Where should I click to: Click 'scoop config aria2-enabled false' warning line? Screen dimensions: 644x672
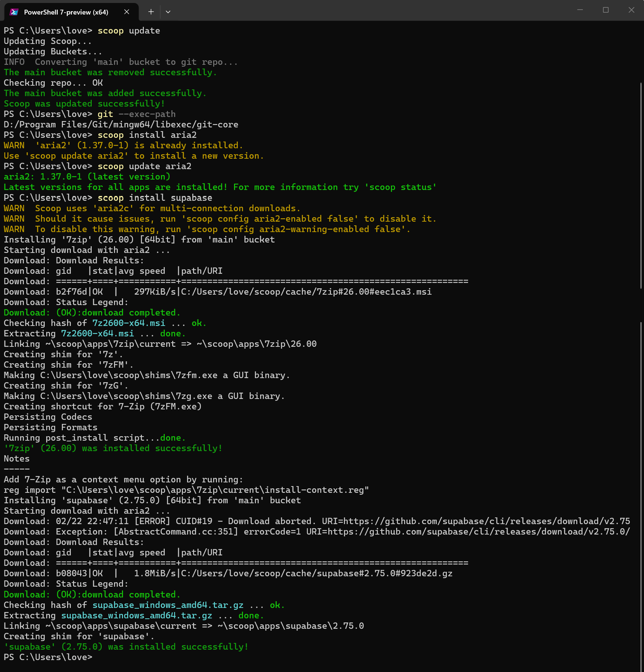[x=220, y=219]
